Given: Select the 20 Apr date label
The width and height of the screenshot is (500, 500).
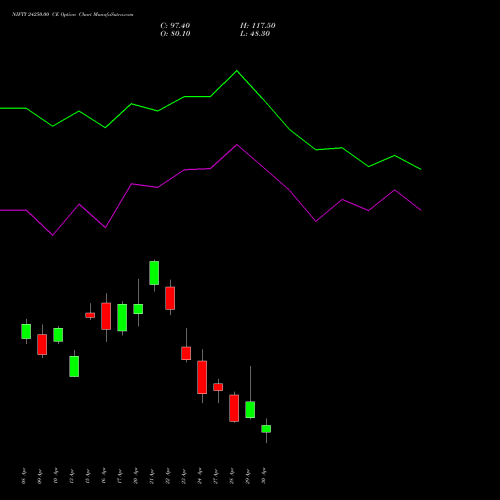Looking at the screenshot, I should (135, 476).
